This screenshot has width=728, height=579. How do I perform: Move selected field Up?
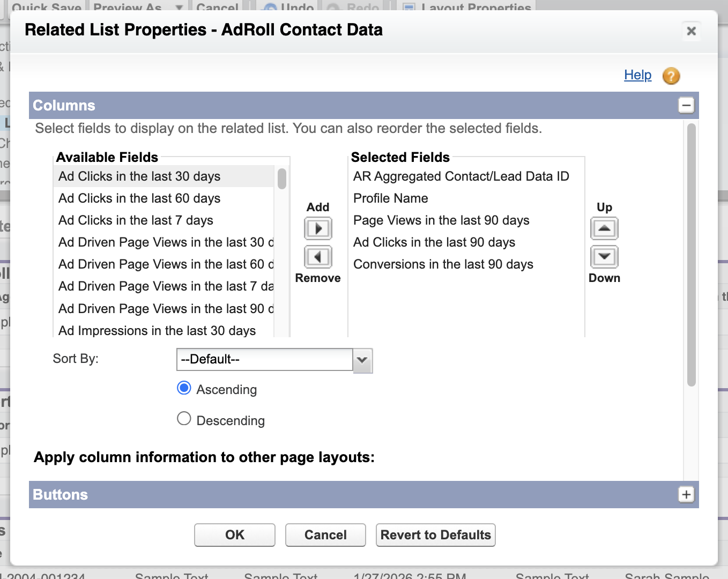pos(604,228)
